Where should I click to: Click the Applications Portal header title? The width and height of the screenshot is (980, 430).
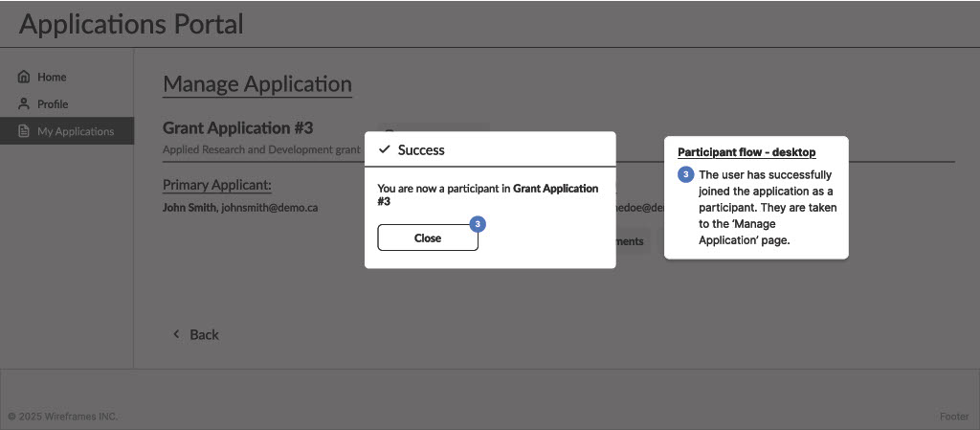pyautogui.click(x=131, y=24)
